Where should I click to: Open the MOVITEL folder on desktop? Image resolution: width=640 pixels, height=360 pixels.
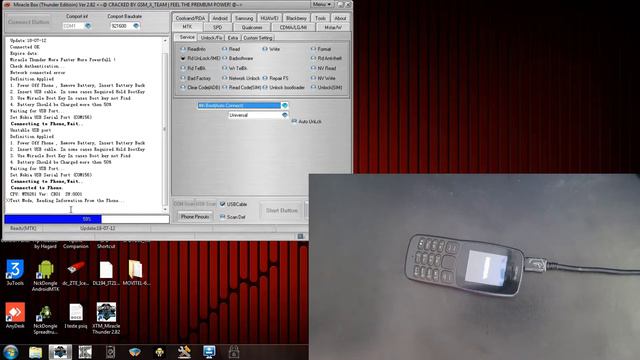pyautogui.click(x=136, y=273)
